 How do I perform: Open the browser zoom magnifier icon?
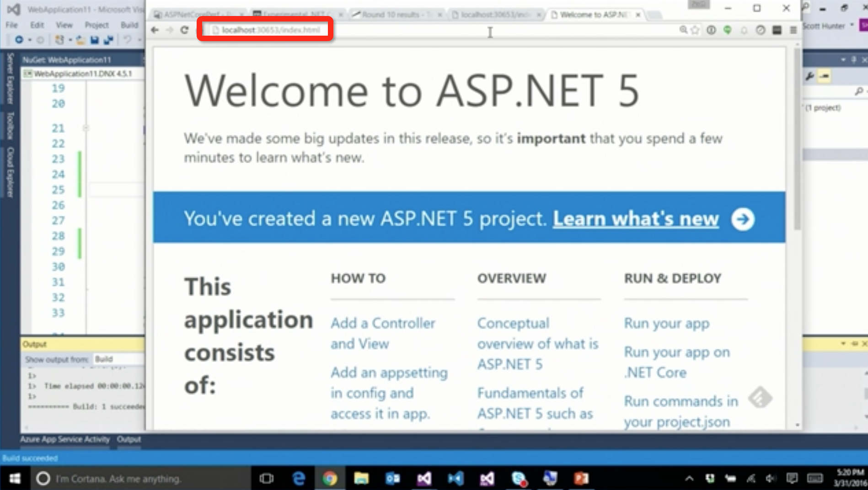coord(683,30)
